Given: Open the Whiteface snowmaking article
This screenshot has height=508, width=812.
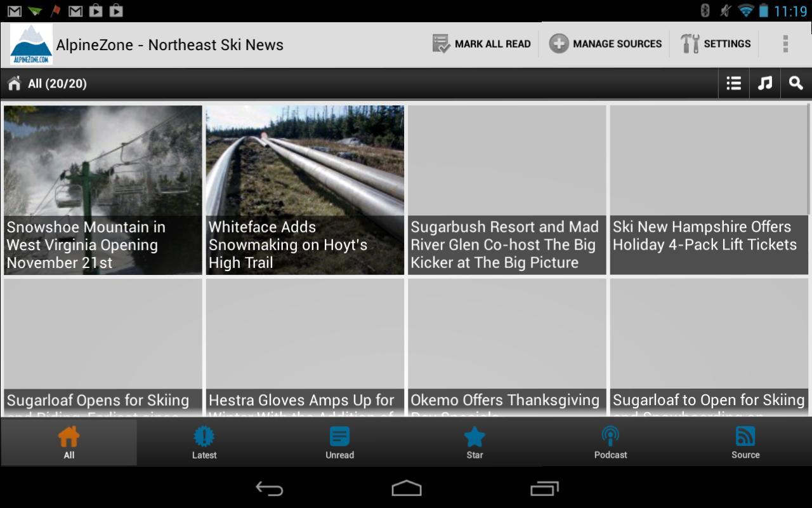Looking at the screenshot, I should (x=304, y=190).
